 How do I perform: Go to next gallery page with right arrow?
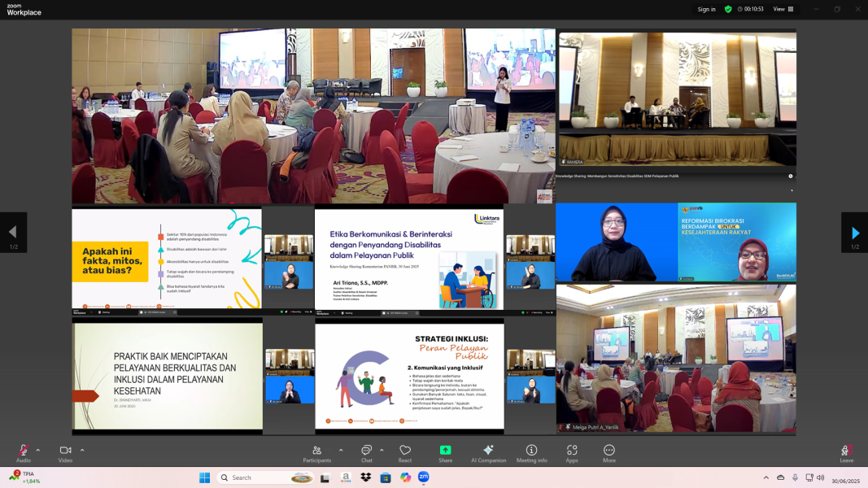click(x=854, y=233)
